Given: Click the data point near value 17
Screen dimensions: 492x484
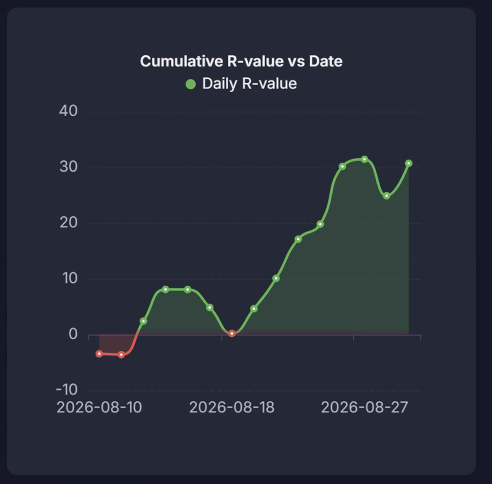Looking at the screenshot, I should coord(298,239).
